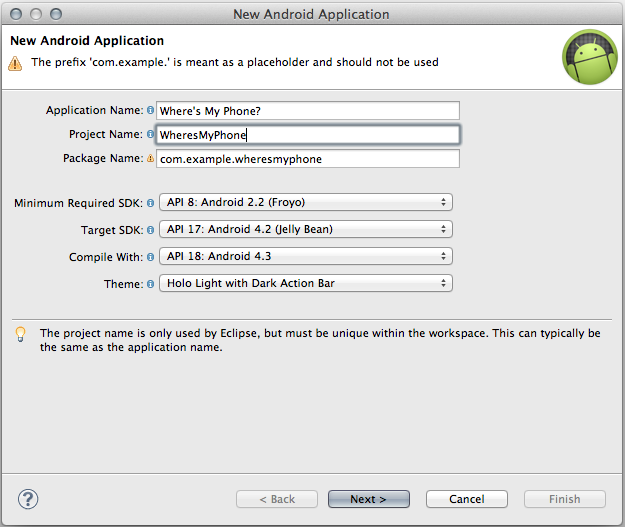The width and height of the screenshot is (625, 527).
Task: Click info icon beside Compile With
Action: click(150, 257)
